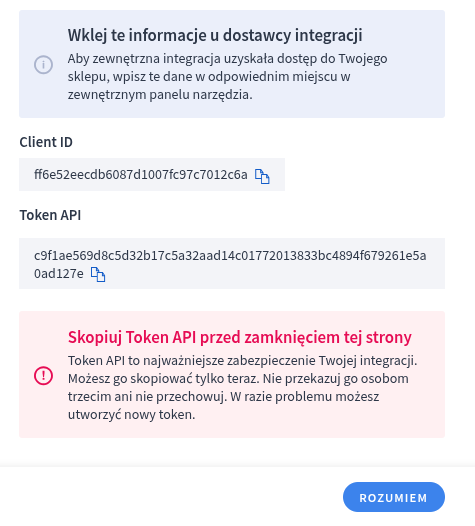Image resolution: width=475 pixels, height=526 pixels.
Task: Click the text line utworzyć nowy token
Action: [x=131, y=415]
